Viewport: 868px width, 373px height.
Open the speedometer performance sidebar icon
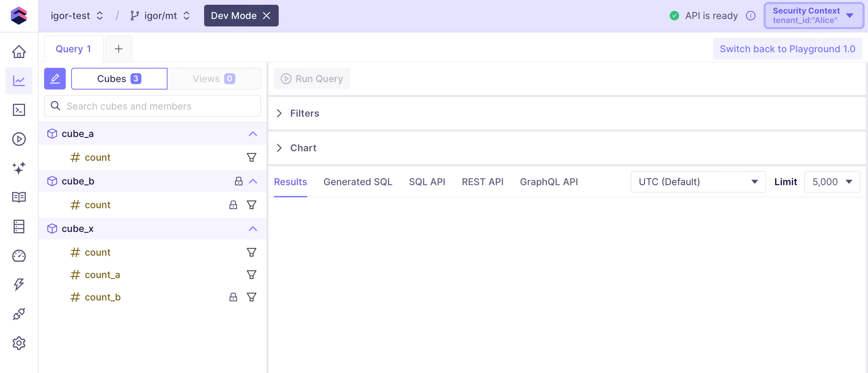pos(19,256)
